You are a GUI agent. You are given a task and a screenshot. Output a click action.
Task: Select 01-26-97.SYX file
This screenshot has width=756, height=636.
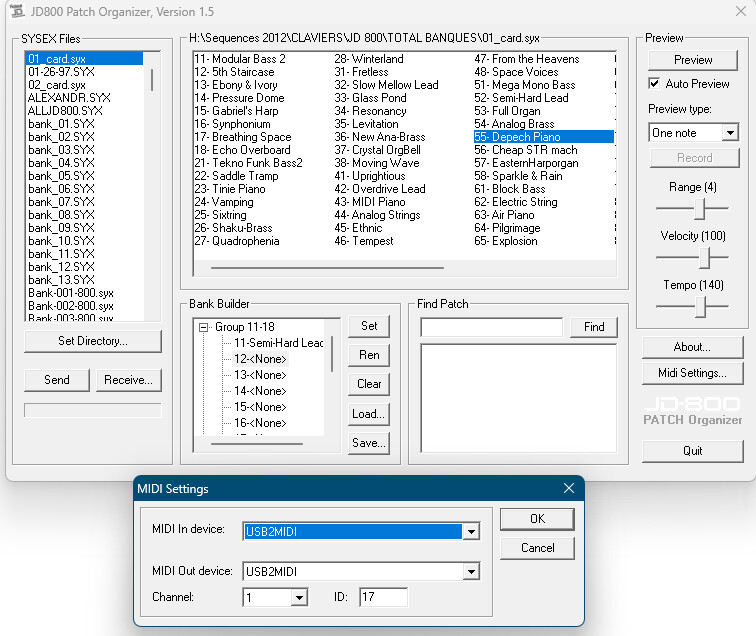[61, 72]
